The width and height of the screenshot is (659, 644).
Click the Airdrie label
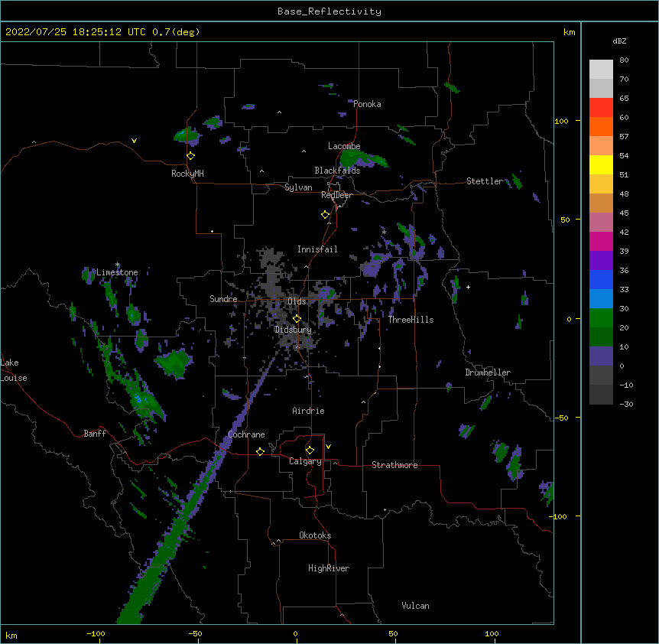(309, 411)
